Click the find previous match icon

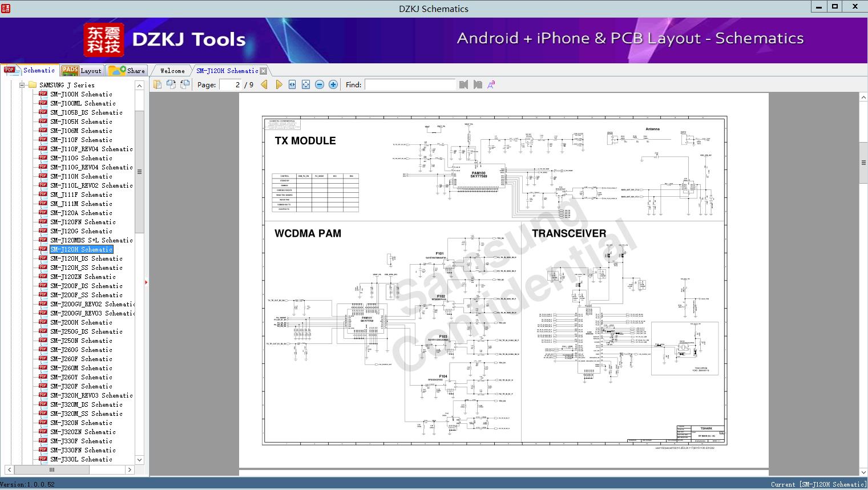[x=463, y=84]
